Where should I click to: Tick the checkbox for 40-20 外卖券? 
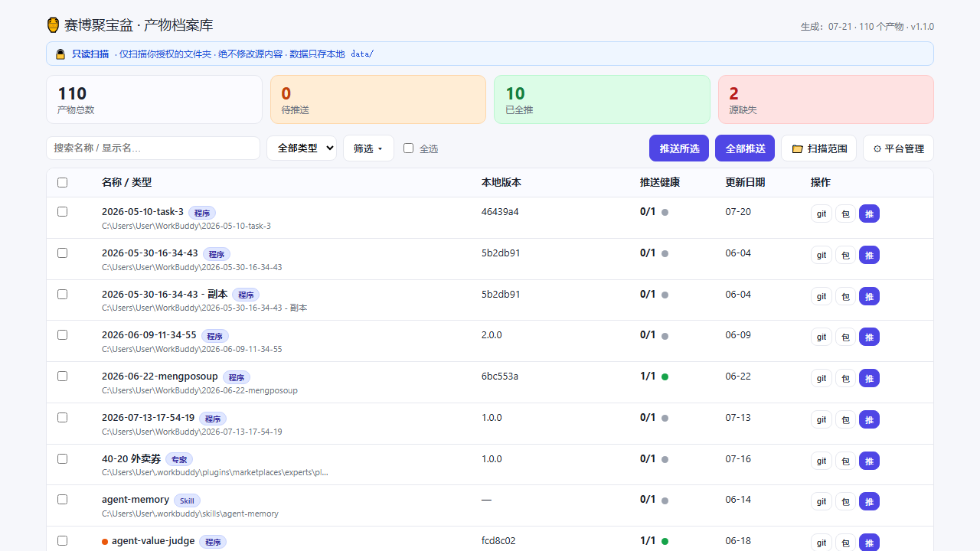click(x=63, y=458)
